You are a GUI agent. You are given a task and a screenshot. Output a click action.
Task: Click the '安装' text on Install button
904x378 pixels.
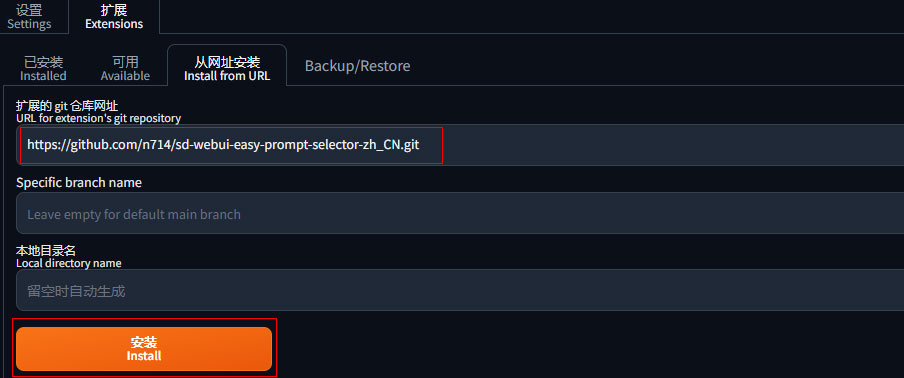click(x=144, y=342)
